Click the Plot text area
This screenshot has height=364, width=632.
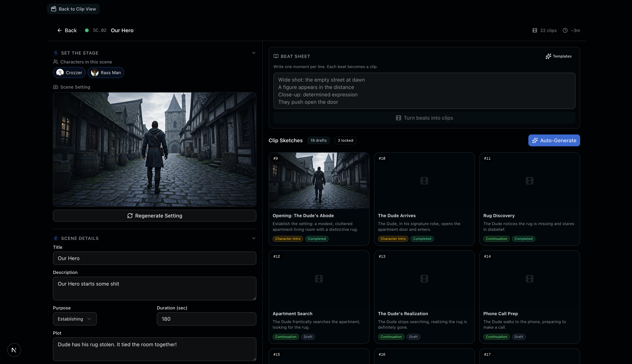click(155, 349)
